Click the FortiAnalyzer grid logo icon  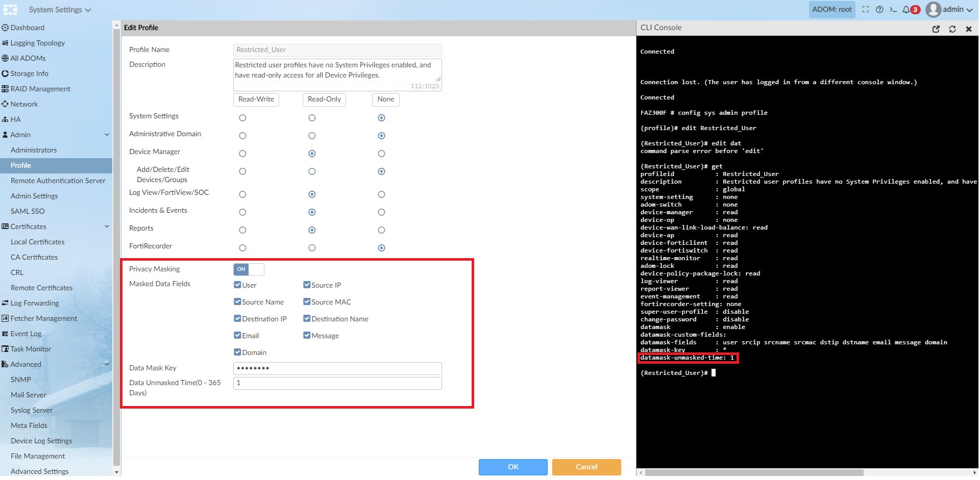click(x=10, y=10)
